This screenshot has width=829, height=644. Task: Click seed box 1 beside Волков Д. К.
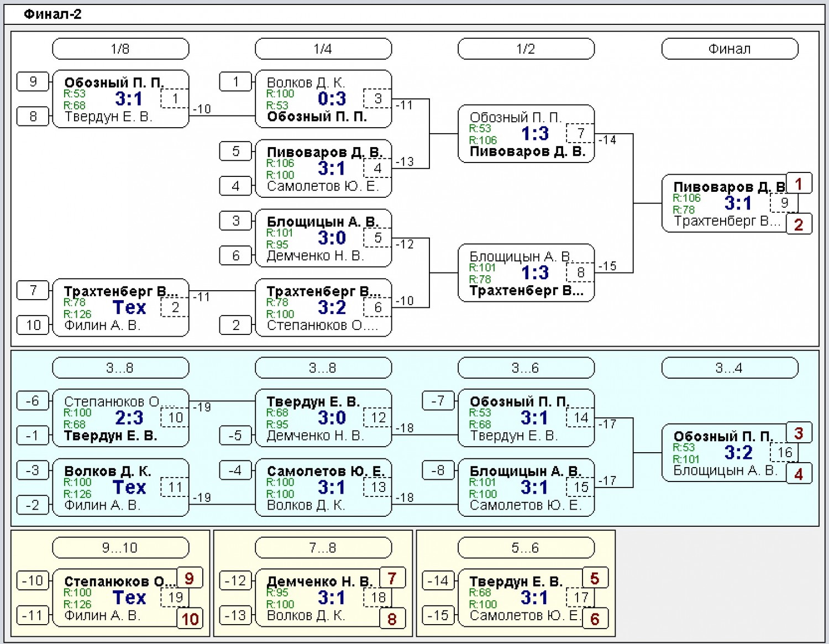(x=236, y=81)
